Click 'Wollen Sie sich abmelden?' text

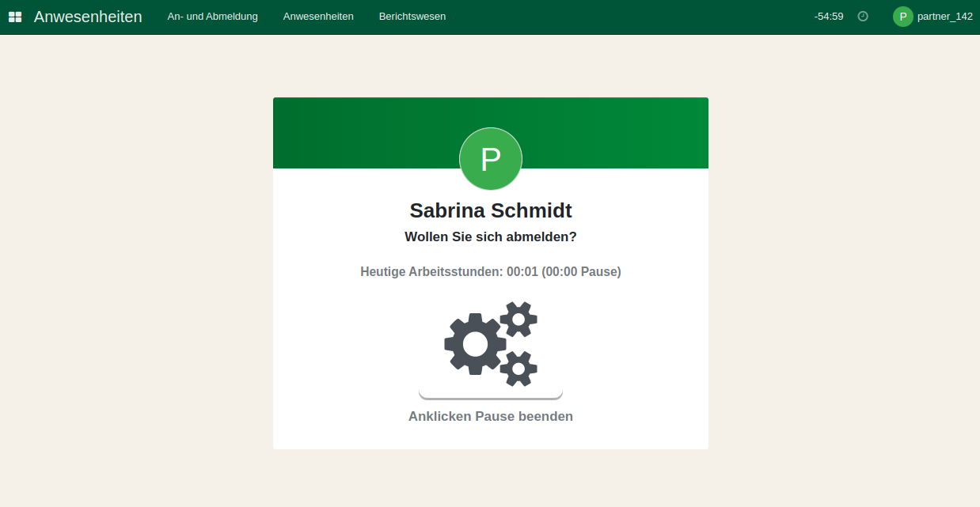(491, 236)
